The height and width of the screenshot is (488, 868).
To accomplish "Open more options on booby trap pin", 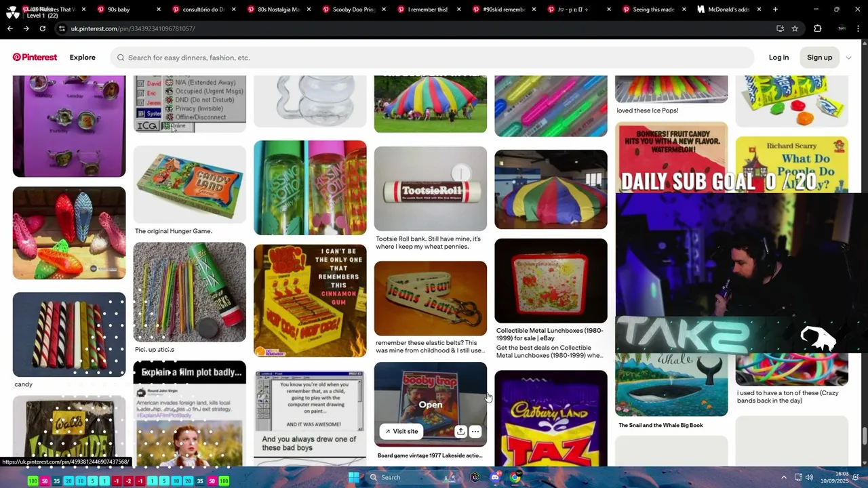I will (475, 431).
